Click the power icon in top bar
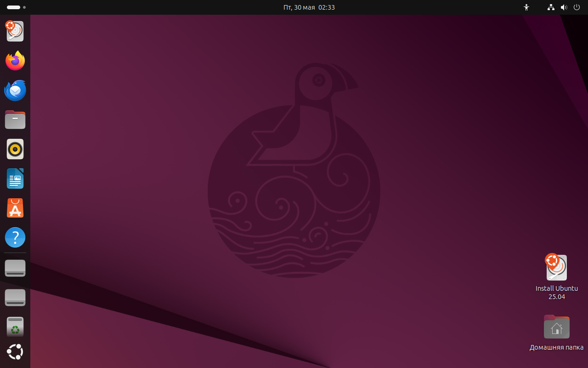 (x=577, y=7)
